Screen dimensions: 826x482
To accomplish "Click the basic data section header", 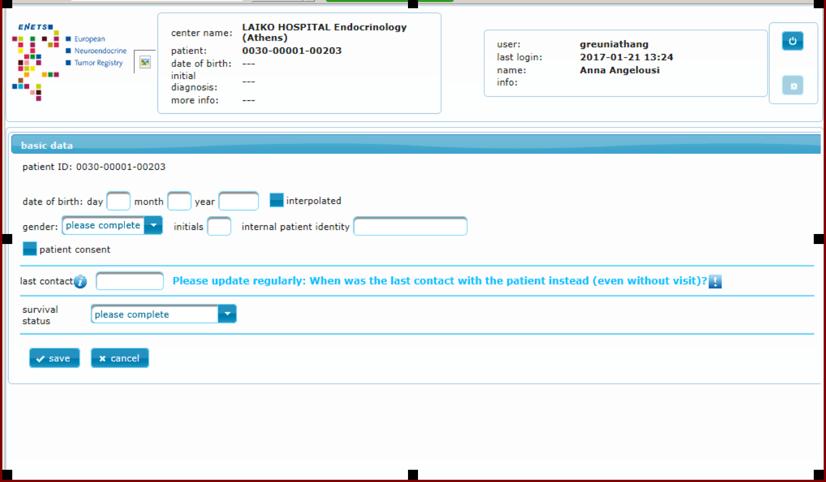I will pos(416,145).
